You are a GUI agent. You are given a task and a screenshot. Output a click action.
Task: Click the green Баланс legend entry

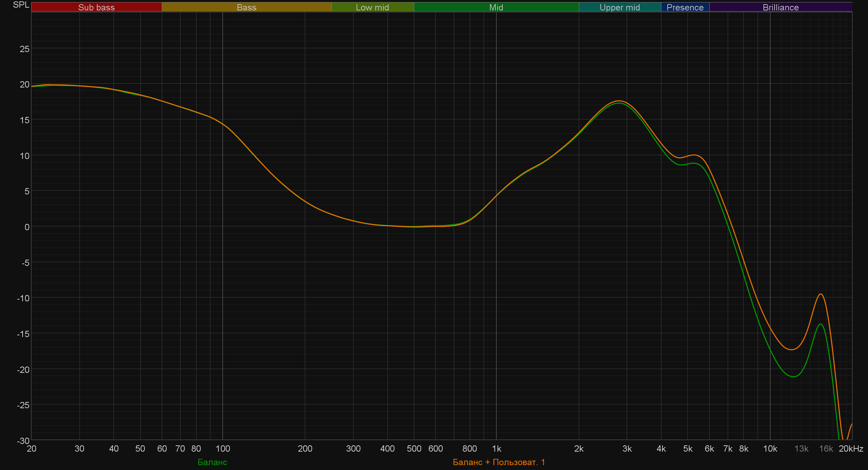point(212,462)
